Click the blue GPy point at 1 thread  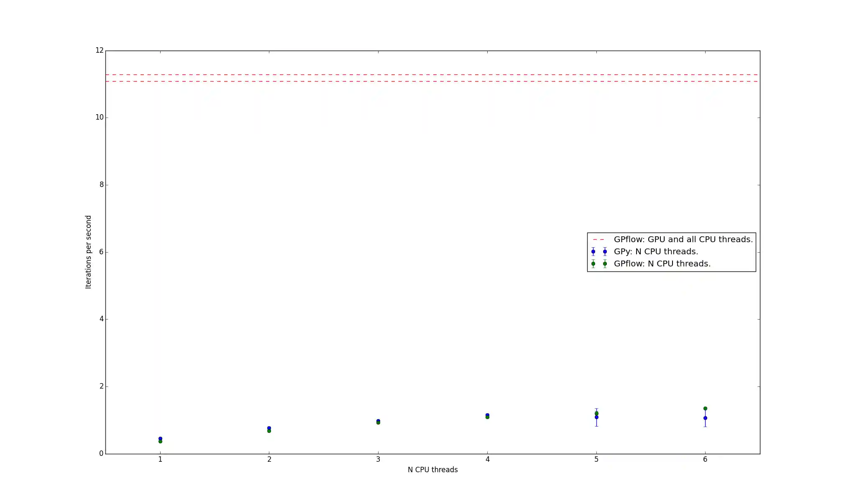(x=160, y=438)
